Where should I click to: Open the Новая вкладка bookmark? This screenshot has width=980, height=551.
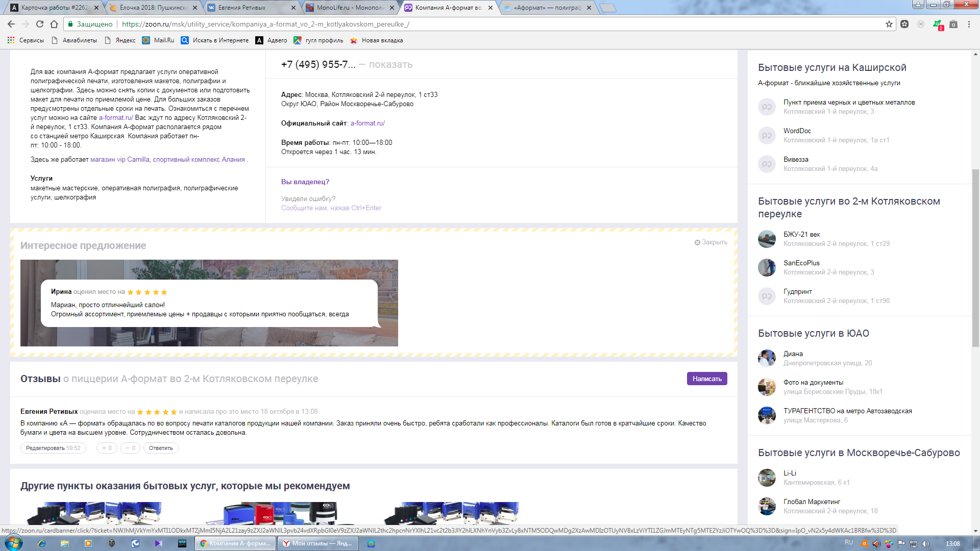(x=377, y=40)
